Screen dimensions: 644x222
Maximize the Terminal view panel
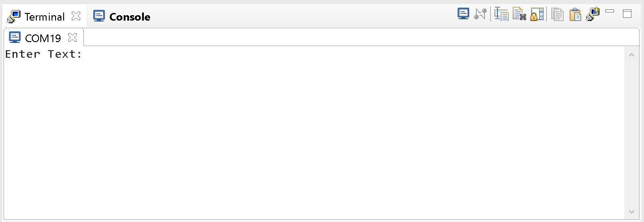tap(627, 13)
